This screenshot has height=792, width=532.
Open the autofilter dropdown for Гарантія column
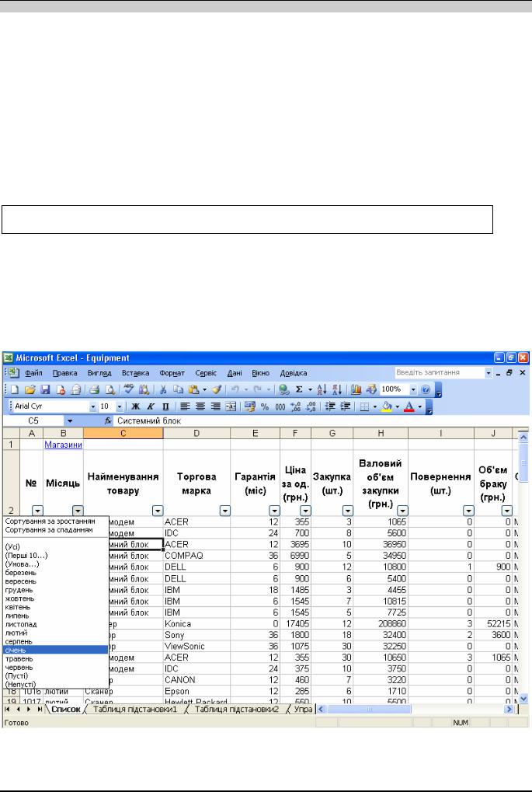pyautogui.click(x=274, y=511)
